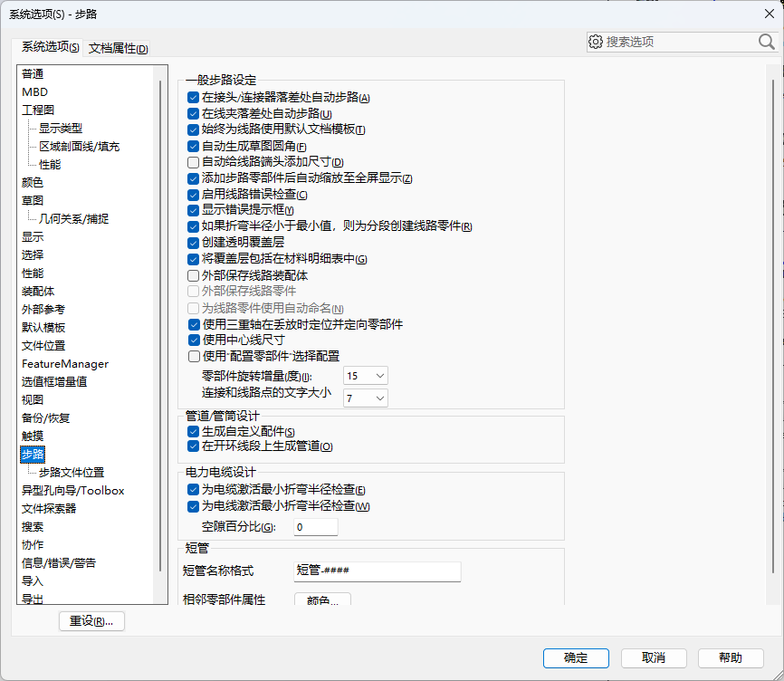Click the category list scrollbar

(160, 325)
